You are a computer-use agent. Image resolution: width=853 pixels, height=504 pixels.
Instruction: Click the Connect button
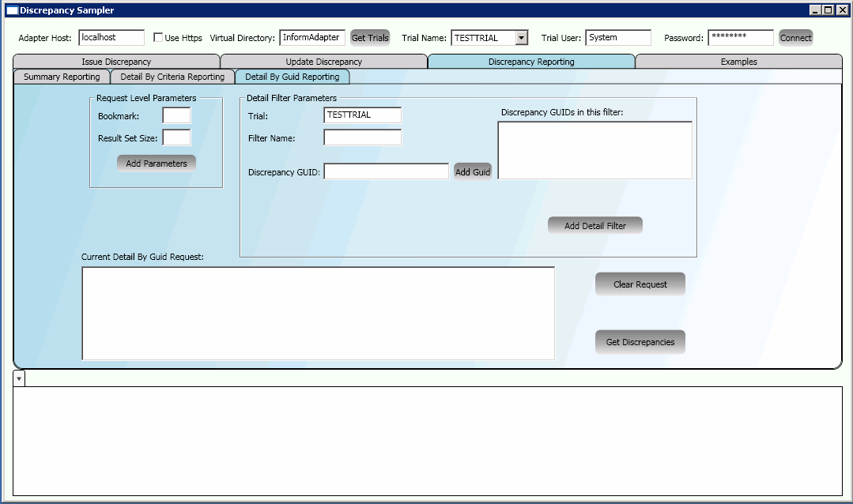[x=795, y=37]
